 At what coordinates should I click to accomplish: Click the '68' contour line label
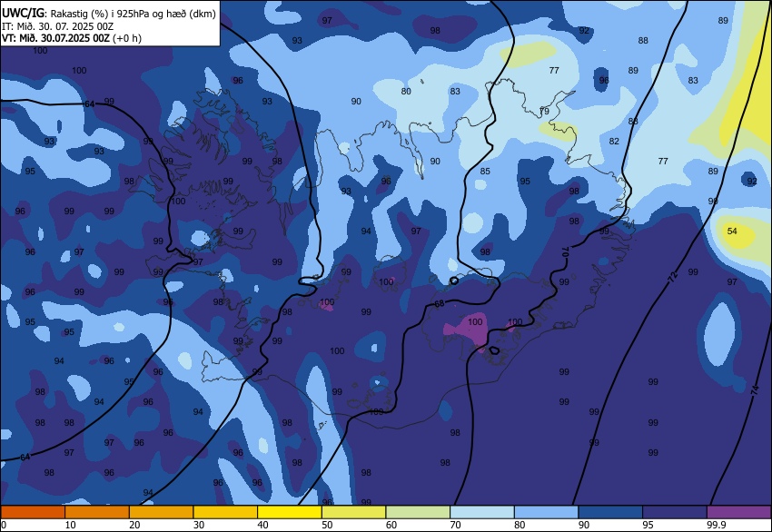[440, 303]
